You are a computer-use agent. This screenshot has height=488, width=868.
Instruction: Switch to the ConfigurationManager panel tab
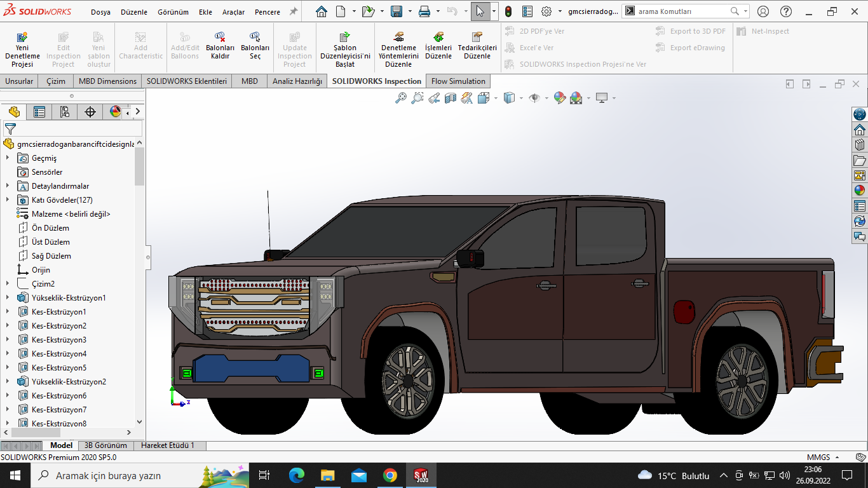(65, 112)
